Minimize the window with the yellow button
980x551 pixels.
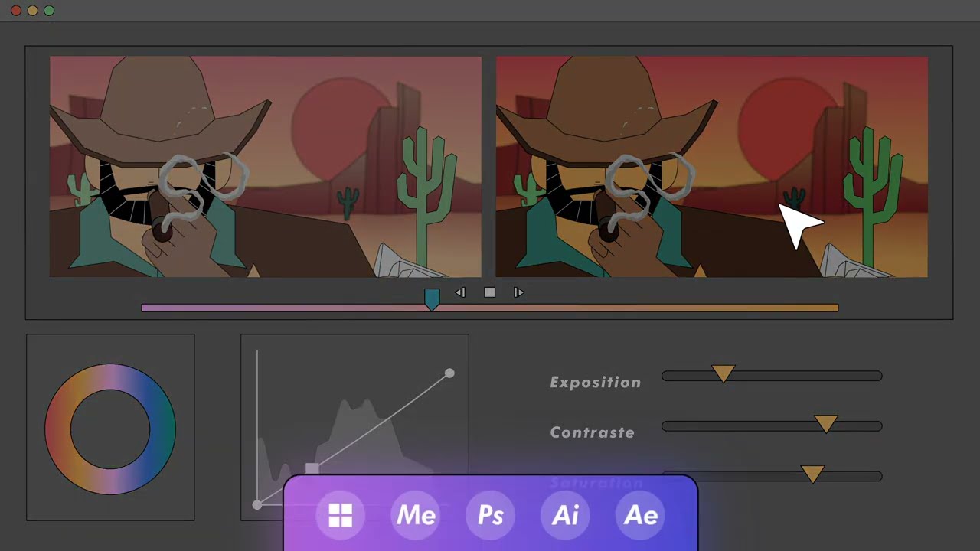point(32,11)
